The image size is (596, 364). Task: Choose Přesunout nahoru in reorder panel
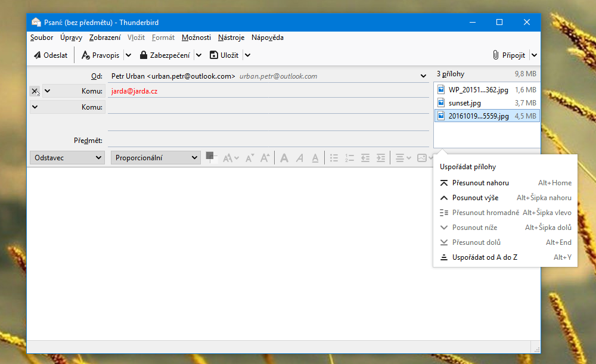point(505,183)
